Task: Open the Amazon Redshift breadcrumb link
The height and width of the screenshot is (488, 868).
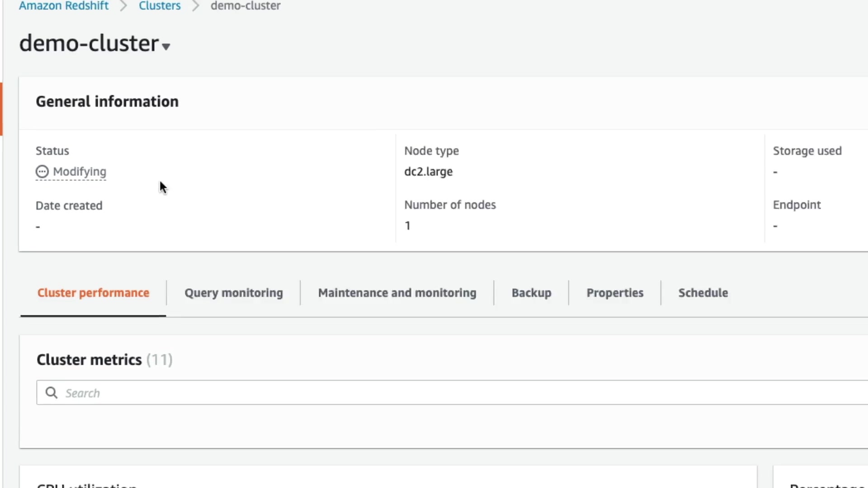Action: 64,6
